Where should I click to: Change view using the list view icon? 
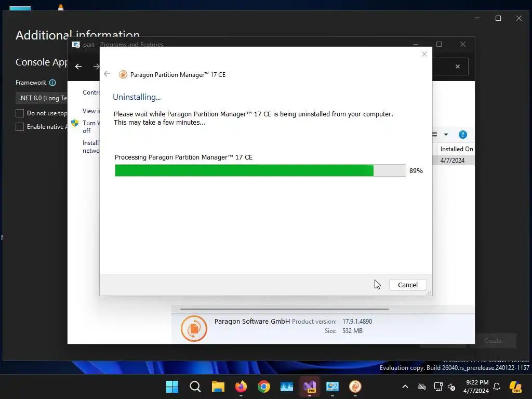(435, 135)
